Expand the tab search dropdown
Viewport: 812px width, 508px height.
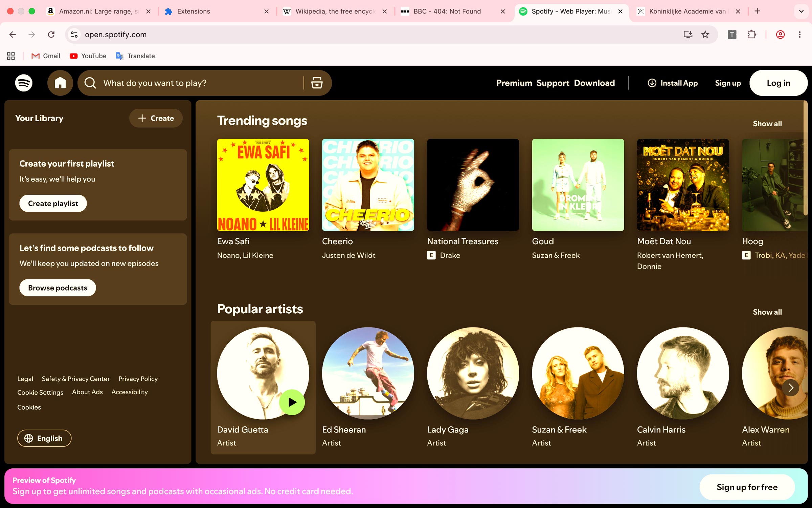coord(801,11)
